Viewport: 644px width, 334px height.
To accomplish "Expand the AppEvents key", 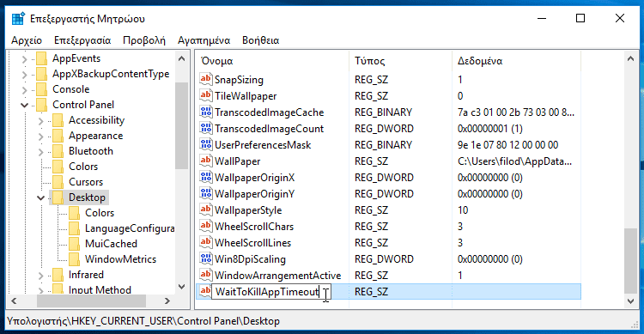I will (x=24, y=59).
